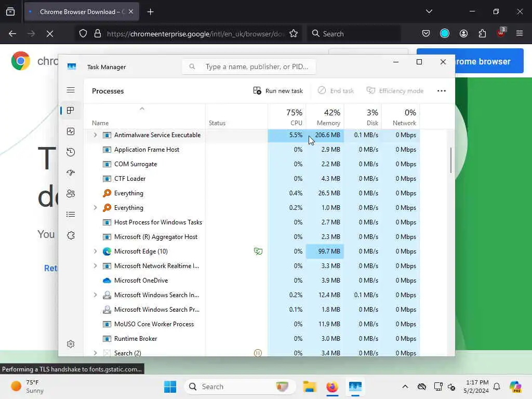The width and height of the screenshot is (532, 399).
Task: Go back in Firefox
Action: 12,34
